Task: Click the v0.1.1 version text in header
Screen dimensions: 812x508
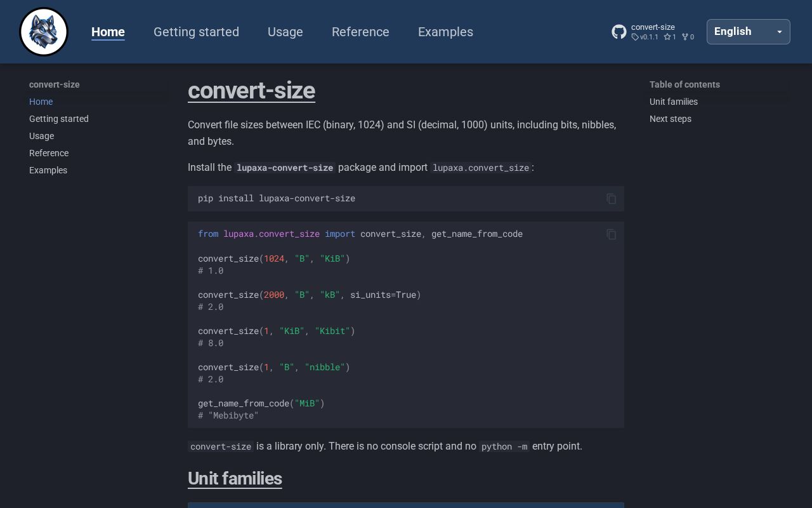Action: click(649, 37)
